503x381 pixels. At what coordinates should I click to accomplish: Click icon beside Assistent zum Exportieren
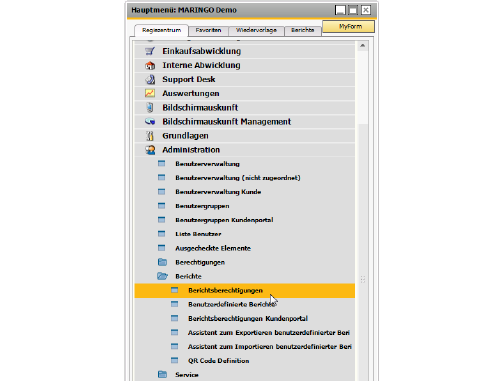(175, 332)
